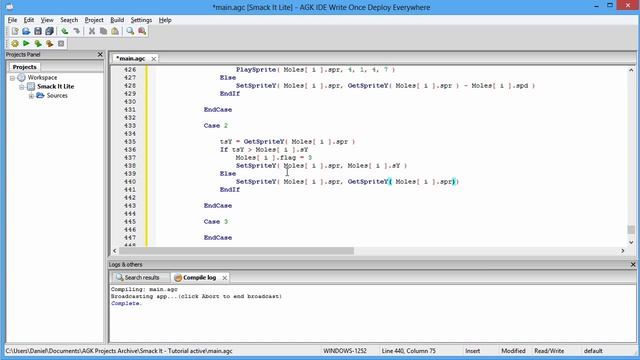The height and width of the screenshot is (360, 640).
Task: Close the Projects Panel
Action: [100, 54]
